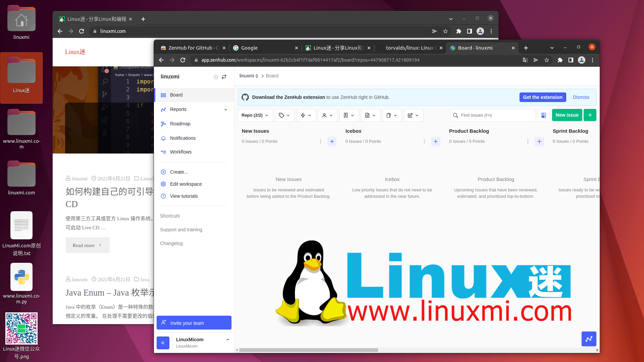This screenshot has width=644, height=362.
Task: Add an issue to New Issues pipeline
Action: click(x=332, y=141)
